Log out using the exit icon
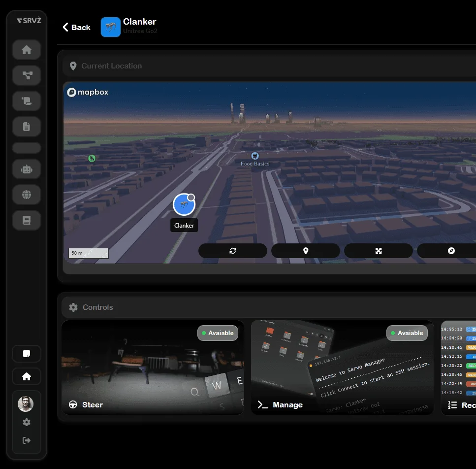Viewport: 476px width, 469px height. tap(27, 440)
